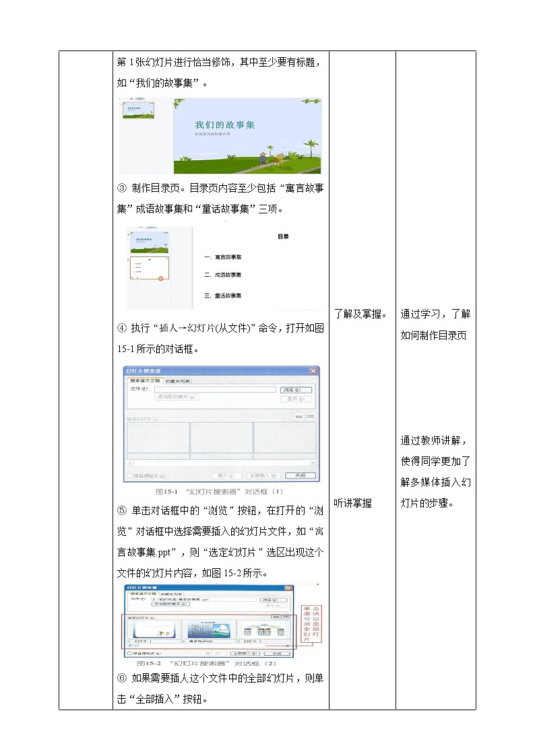Image resolution: width=535 pixels, height=756 pixels.
Task: Toggle 保留源格式 checkbox in second dialog
Action: point(129,653)
